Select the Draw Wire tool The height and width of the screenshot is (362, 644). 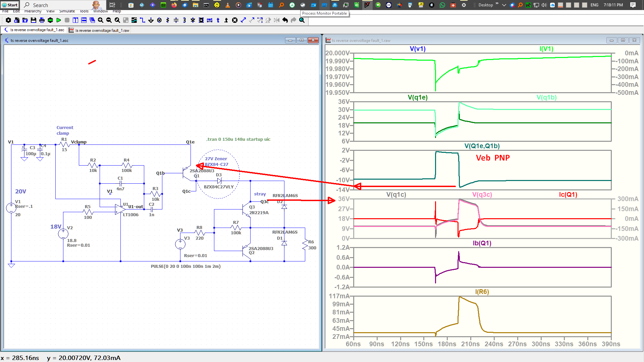click(143, 20)
